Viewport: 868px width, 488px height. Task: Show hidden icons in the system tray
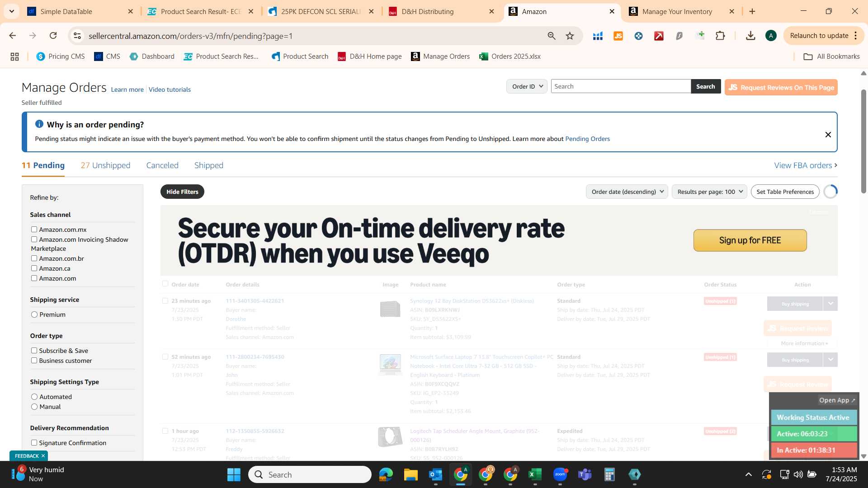tap(749, 474)
